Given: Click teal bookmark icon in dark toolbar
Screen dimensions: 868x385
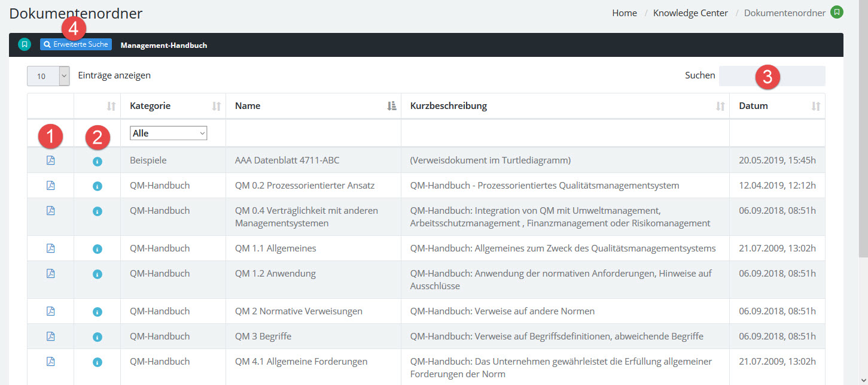Looking at the screenshot, I should tap(24, 44).
